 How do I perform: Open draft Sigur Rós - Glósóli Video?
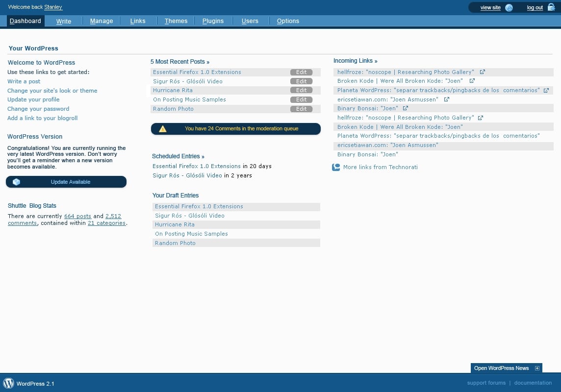click(190, 216)
